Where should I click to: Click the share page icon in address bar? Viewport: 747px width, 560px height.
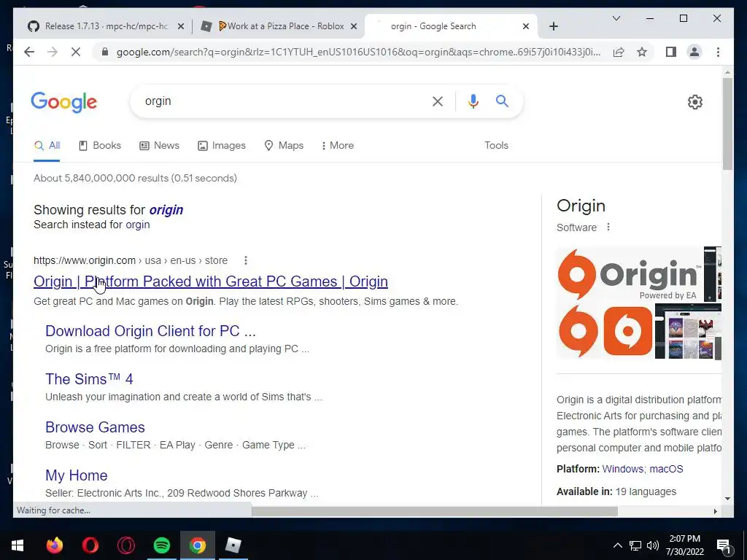click(619, 52)
